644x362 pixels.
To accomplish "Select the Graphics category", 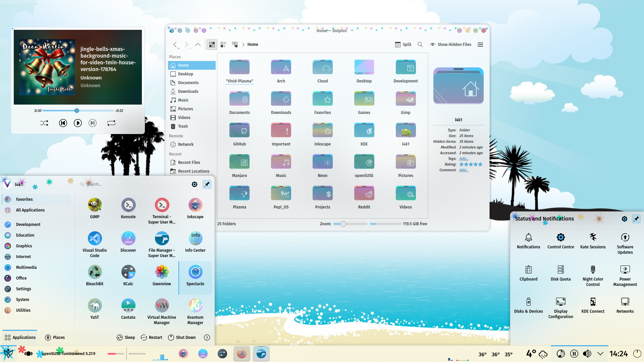I will (37, 246).
